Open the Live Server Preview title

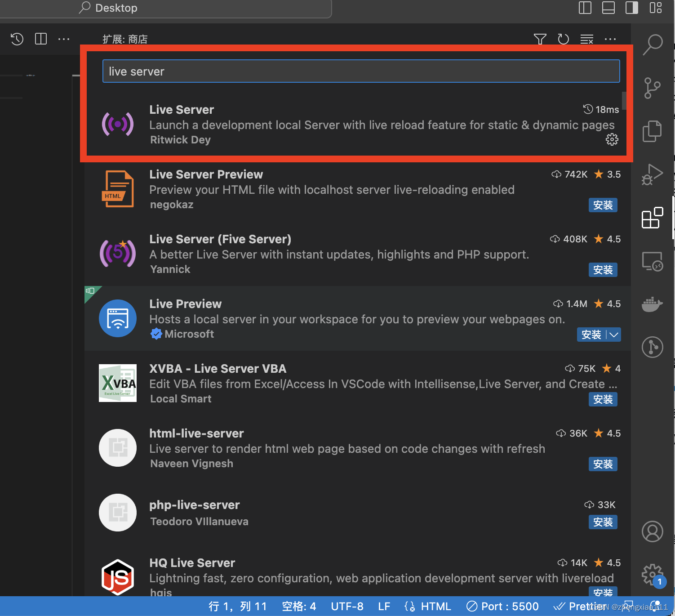click(206, 174)
